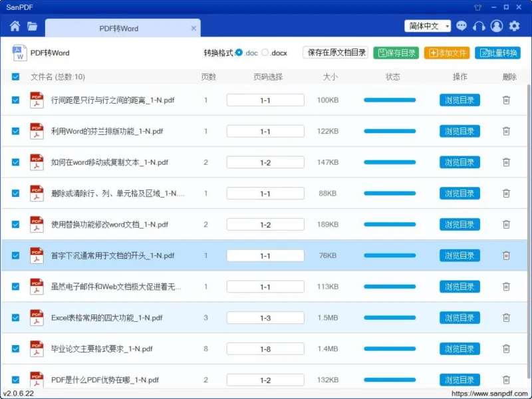
Task: Click 浏览目录 for PDF是什么PDF优势在哪
Action: pos(460,380)
